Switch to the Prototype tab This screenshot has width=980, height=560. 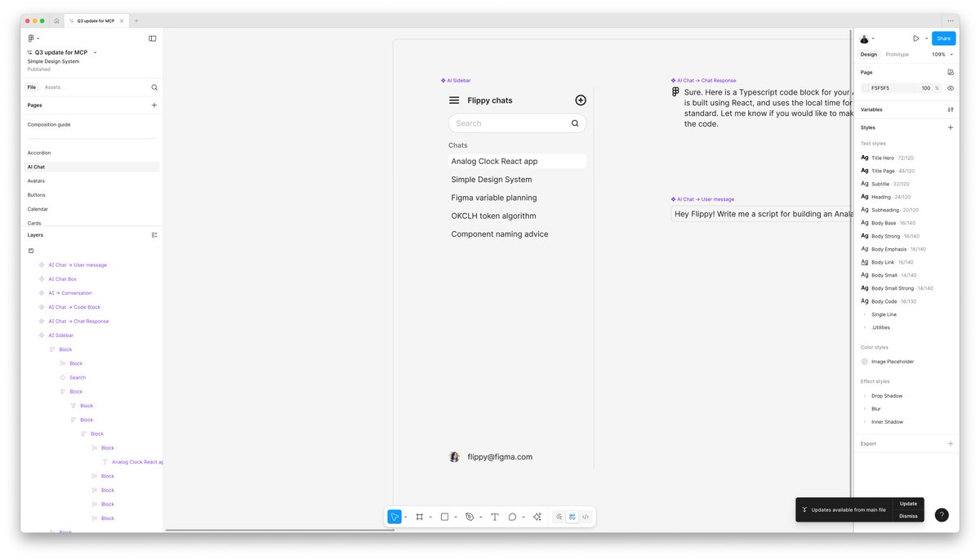(897, 55)
